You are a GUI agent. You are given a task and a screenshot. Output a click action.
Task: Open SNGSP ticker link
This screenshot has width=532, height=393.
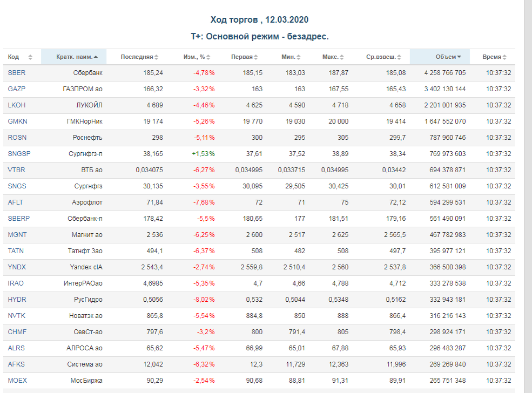click(19, 154)
